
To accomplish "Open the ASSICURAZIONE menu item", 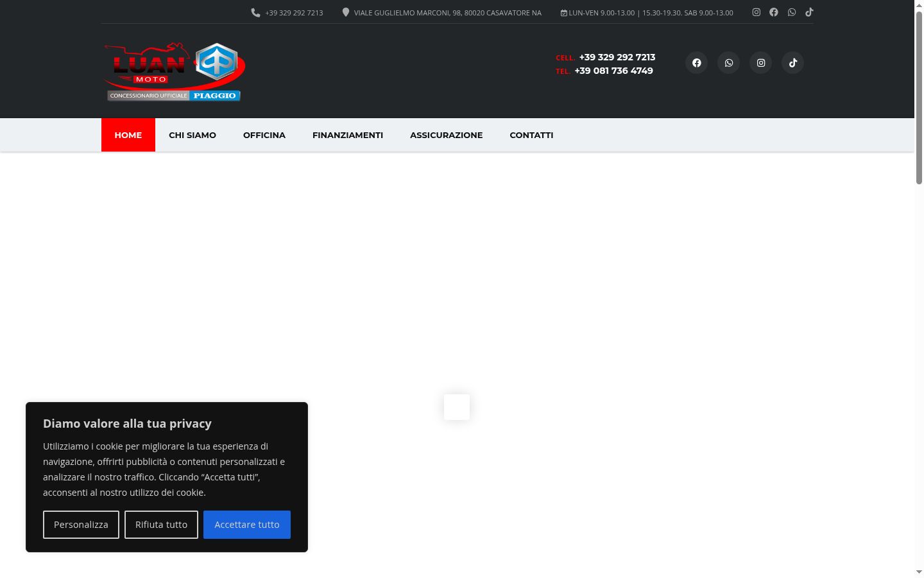I will [447, 135].
